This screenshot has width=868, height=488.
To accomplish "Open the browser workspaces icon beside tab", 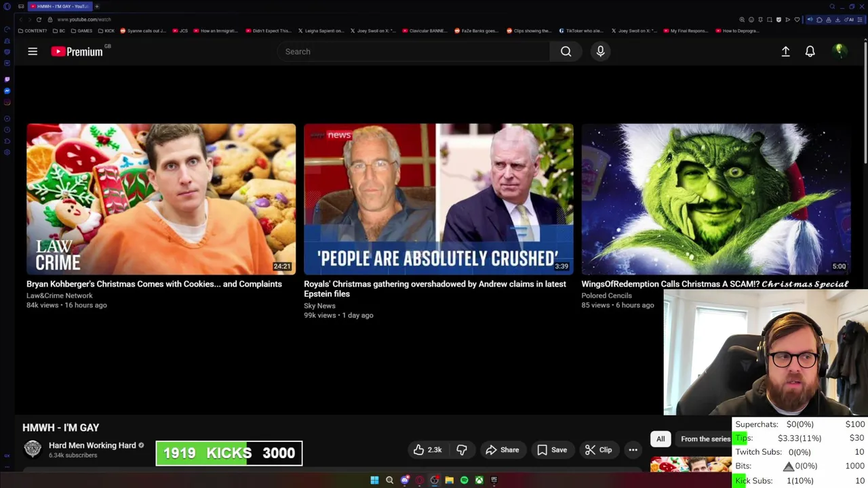I will 22,6.
